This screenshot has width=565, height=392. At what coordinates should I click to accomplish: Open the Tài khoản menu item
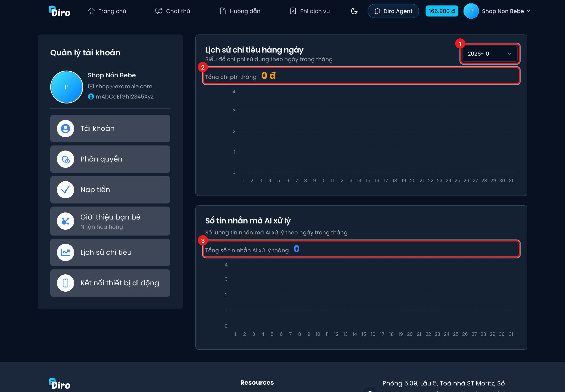click(110, 129)
